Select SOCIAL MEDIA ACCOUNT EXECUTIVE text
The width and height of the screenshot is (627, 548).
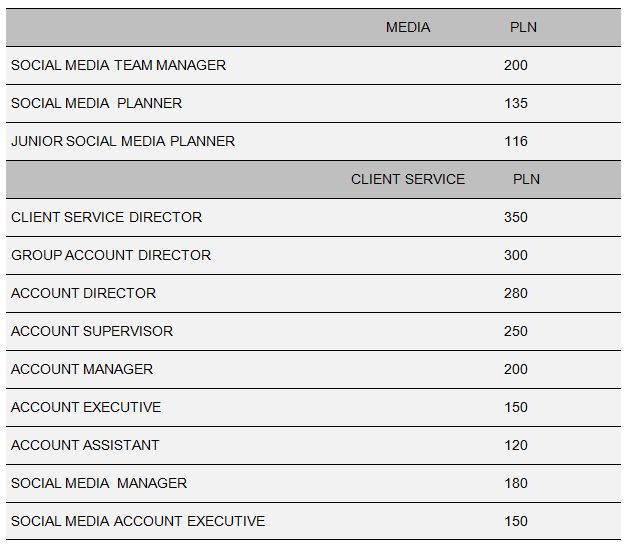138,521
